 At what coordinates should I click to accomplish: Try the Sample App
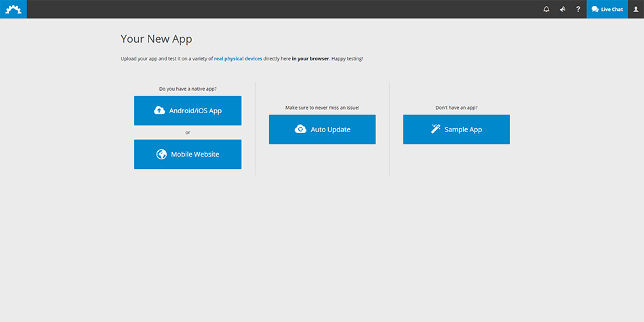tap(456, 129)
